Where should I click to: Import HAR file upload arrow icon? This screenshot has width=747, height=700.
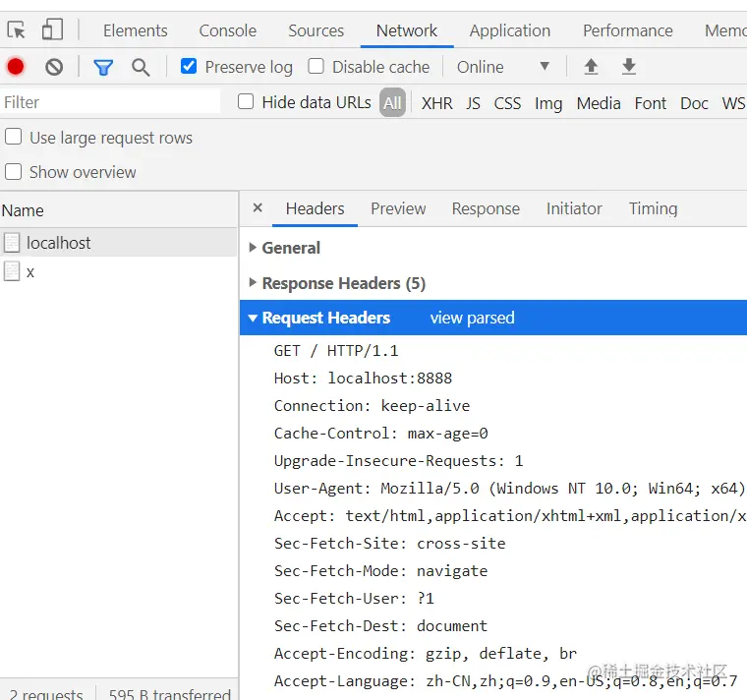(x=591, y=66)
